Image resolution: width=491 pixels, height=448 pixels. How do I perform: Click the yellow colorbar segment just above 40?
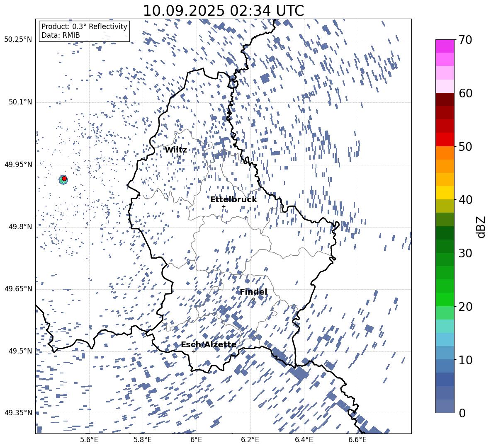(445, 193)
